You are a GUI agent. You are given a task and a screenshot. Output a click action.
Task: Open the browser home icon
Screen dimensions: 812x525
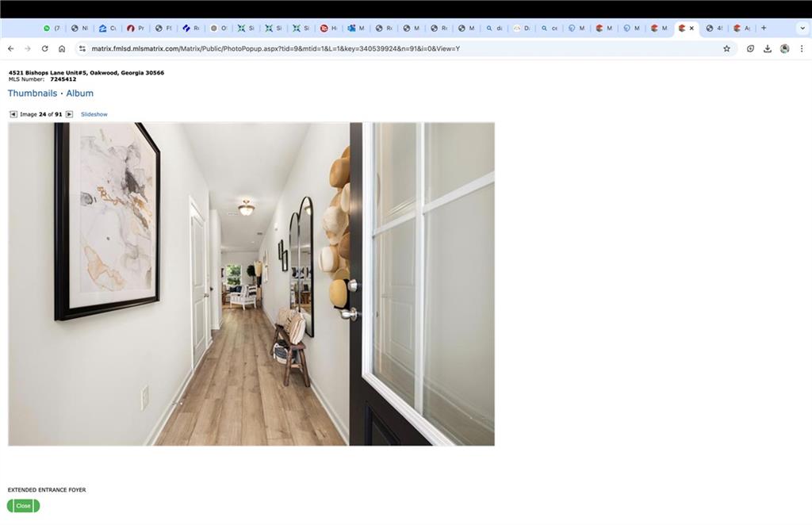pyautogui.click(x=62, y=48)
